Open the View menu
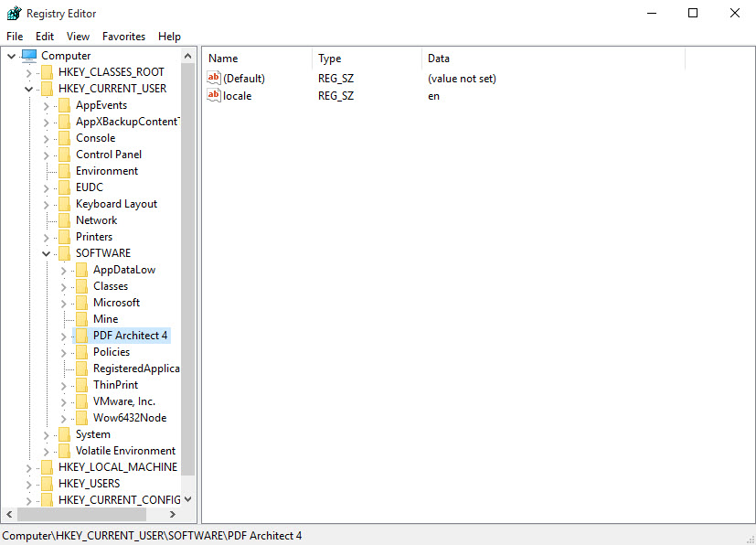This screenshot has height=545, width=756. [78, 36]
